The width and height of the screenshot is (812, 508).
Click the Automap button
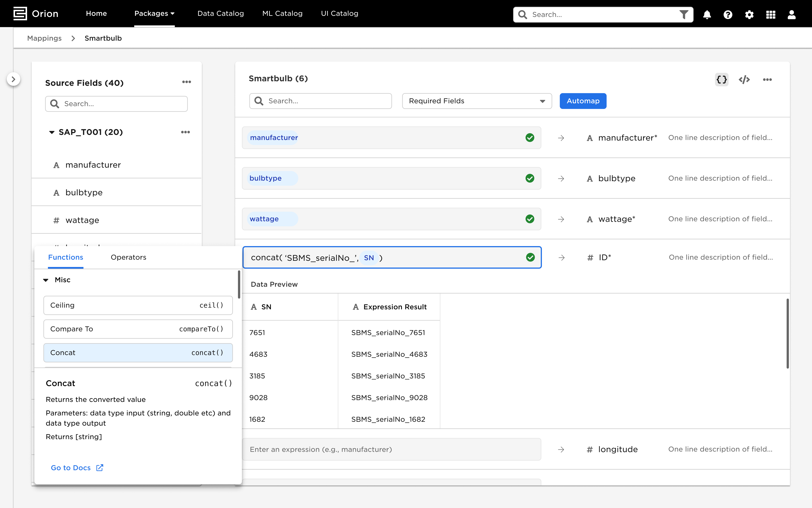pos(583,101)
